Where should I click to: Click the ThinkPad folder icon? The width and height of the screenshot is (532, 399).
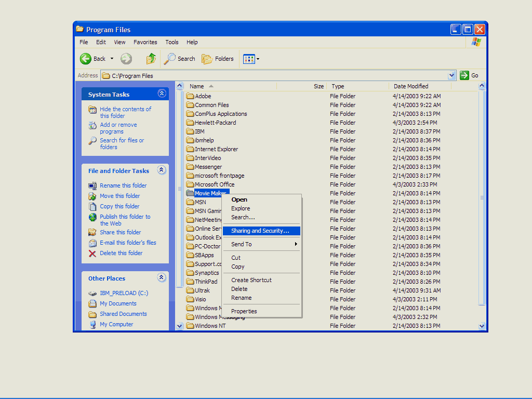190,281
